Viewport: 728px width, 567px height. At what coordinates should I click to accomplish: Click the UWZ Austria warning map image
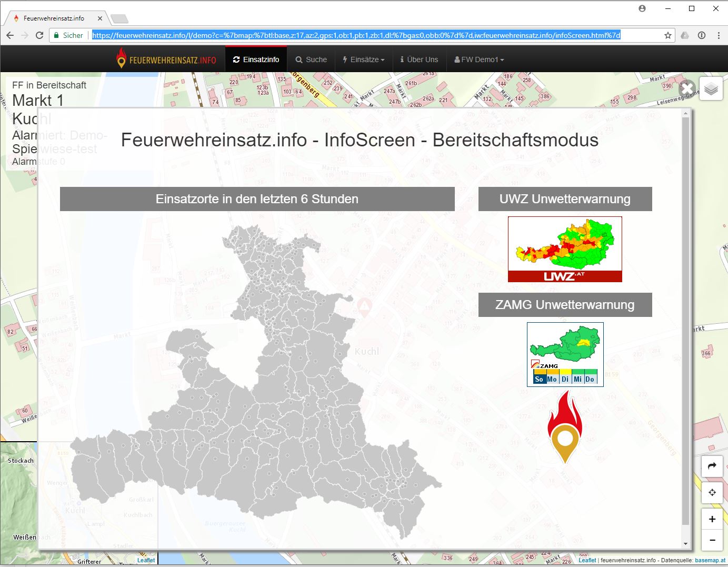565,249
